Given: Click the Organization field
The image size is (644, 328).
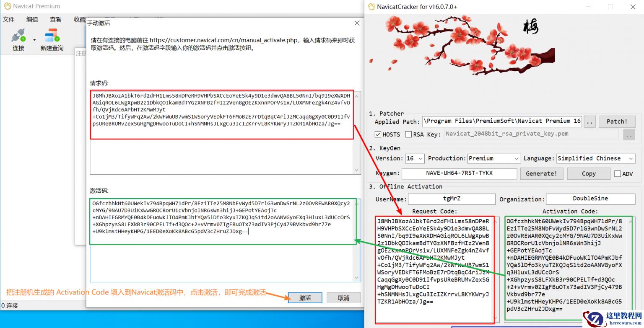Looking at the screenshot, I should click(x=590, y=199).
